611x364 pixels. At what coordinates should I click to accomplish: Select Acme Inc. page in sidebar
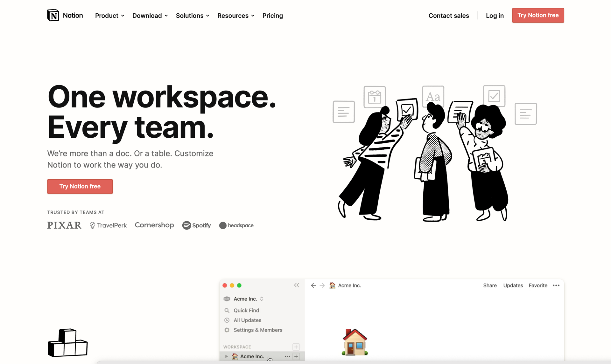(x=262, y=356)
